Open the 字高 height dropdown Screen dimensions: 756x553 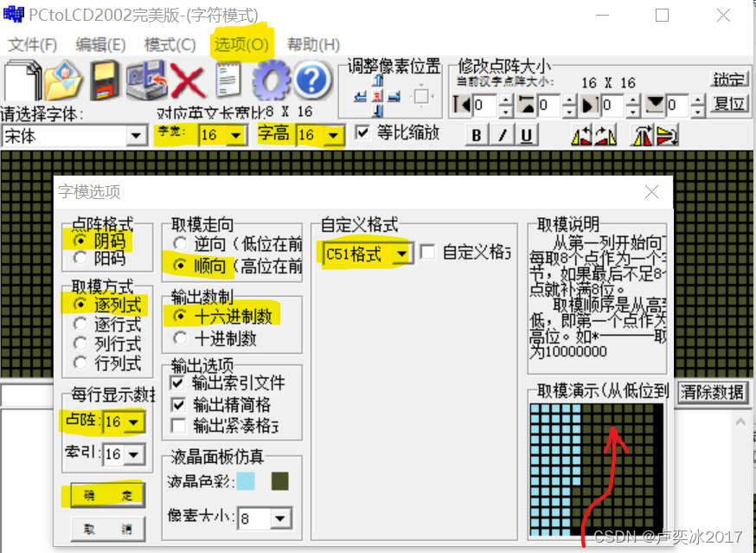pyautogui.click(x=333, y=135)
